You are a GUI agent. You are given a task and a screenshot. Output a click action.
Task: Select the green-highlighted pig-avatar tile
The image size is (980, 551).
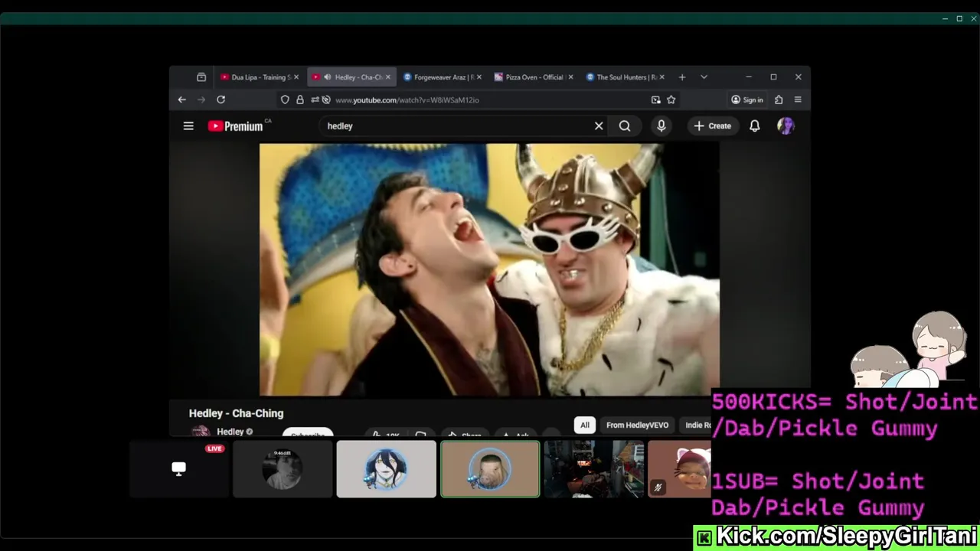click(x=490, y=469)
